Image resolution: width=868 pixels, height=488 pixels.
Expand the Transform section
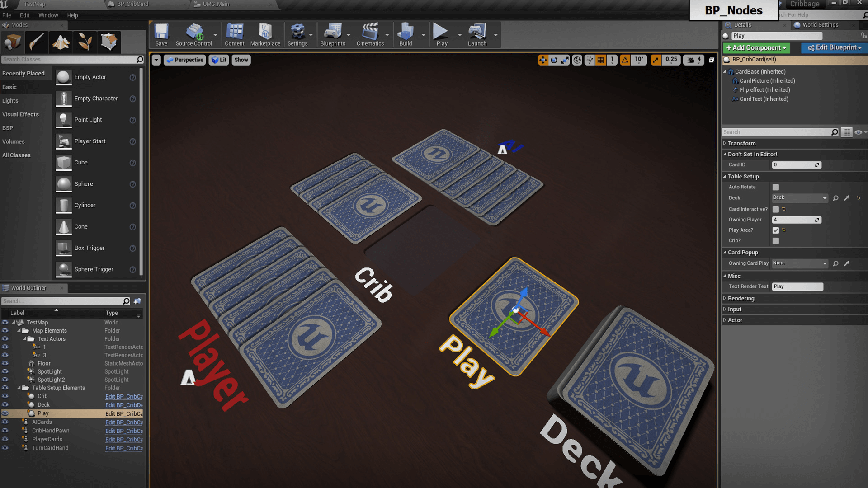(x=725, y=143)
